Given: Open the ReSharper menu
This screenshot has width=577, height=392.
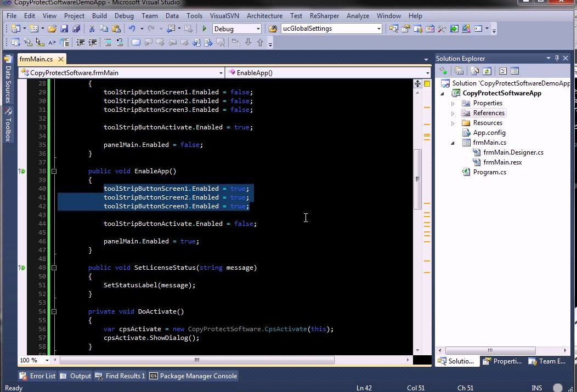Looking at the screenshot, I should click(324, 16).
